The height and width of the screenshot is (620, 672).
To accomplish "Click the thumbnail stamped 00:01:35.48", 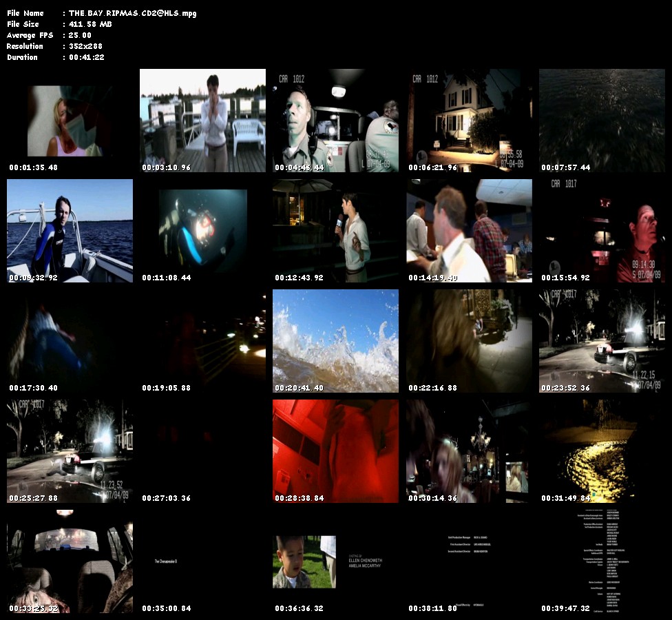I will tap(70, 121).
